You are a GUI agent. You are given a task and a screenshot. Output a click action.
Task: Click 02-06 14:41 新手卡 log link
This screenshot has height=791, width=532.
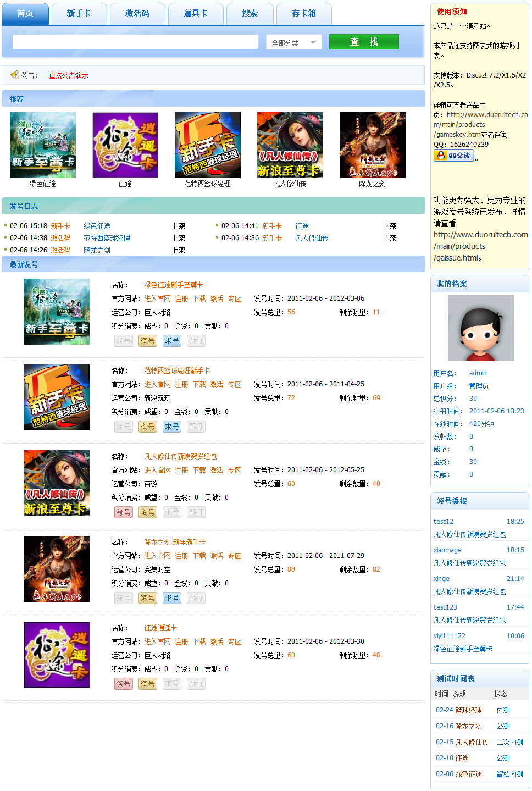(x=272, y=226)
